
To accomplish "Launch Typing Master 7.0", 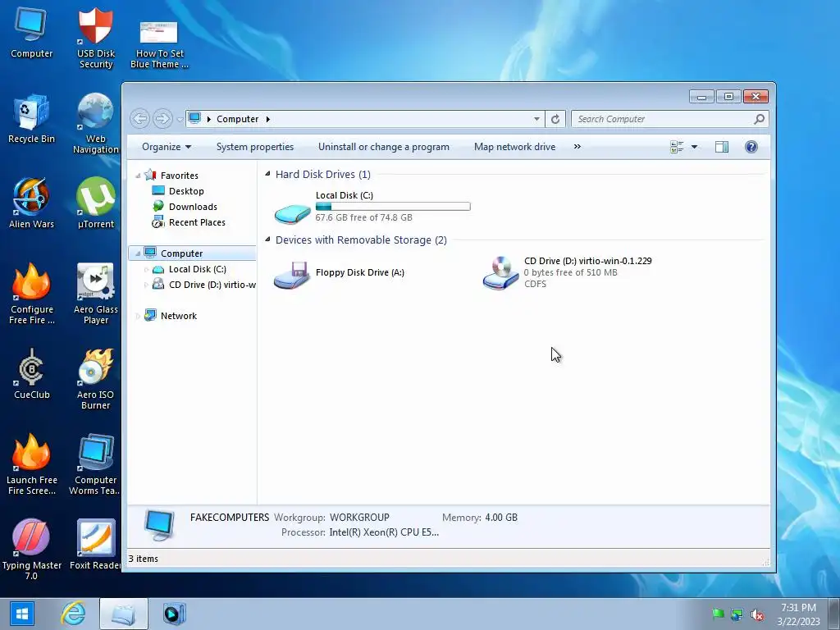I will [x=31, y=549].
